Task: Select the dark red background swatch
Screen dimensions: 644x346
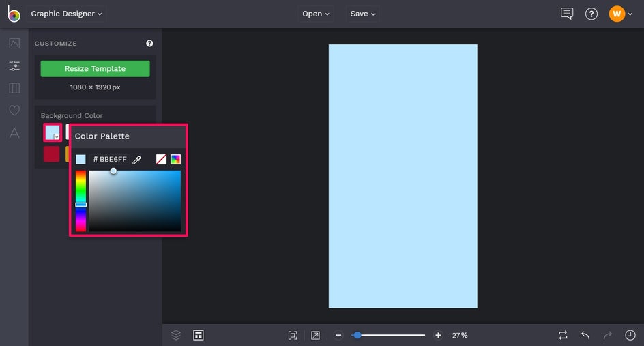Action: tap(51, 154)
